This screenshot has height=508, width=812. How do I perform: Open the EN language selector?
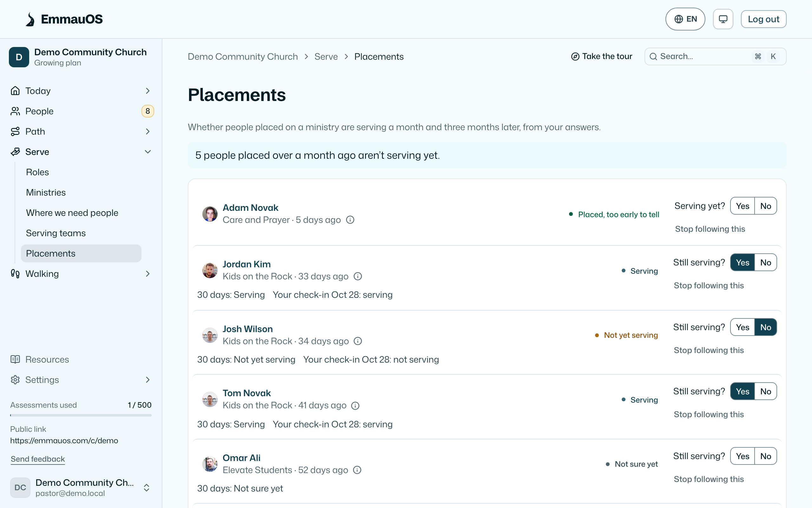tap(685, 19)
